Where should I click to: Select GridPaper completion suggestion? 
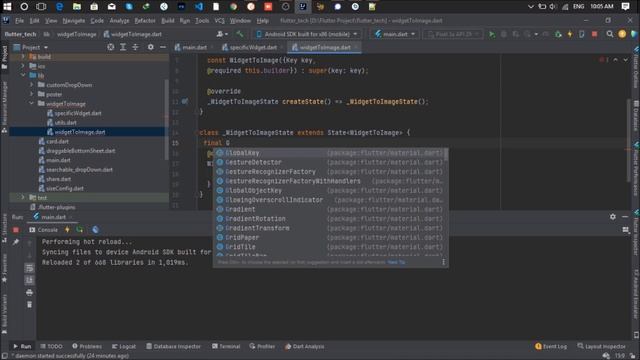click(x=329, y=238)
